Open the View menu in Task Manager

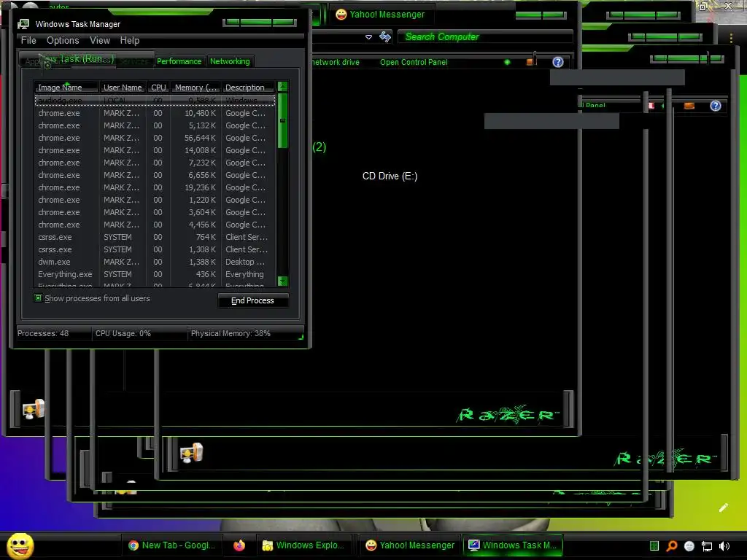tap(100, 41)
